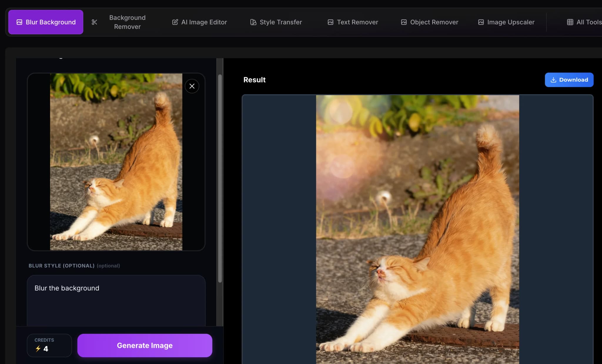602x364 pixels.
Task: Open the AI Image Editor pencil icon
Action: (x=175, y=22)
